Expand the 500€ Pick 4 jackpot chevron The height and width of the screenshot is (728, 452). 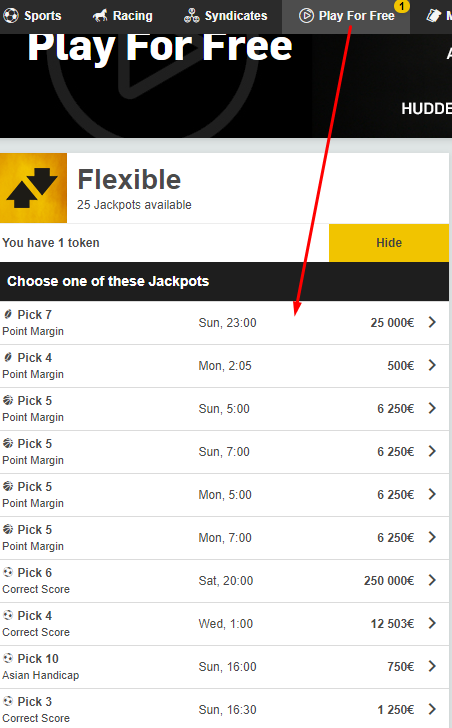click(432, 365)
